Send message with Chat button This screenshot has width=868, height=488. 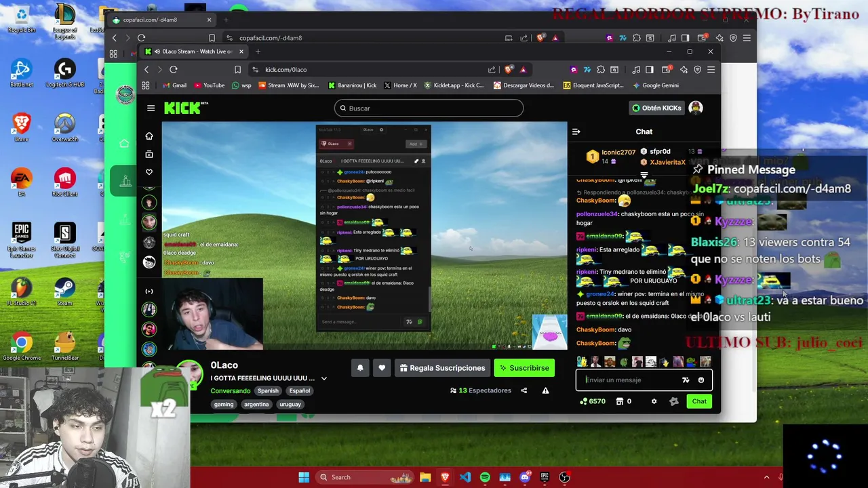[x=699, y=401]
